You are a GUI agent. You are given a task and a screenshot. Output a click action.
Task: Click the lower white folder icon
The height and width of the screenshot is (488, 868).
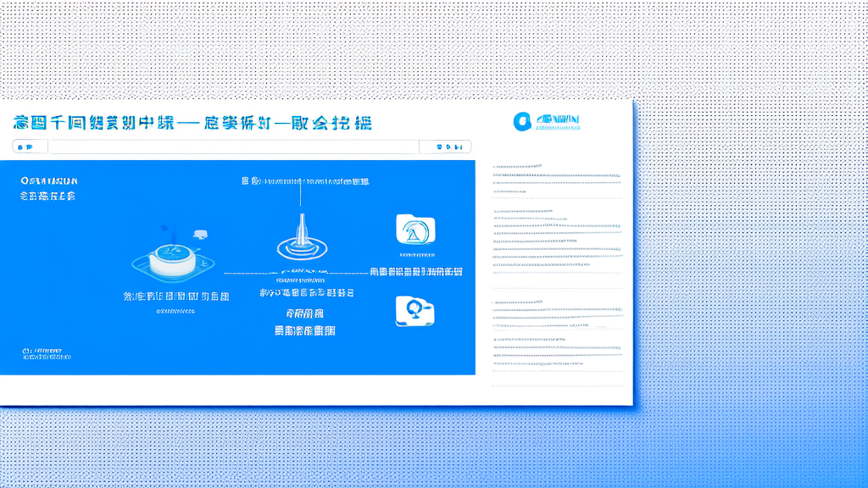(x=415, y=311)
